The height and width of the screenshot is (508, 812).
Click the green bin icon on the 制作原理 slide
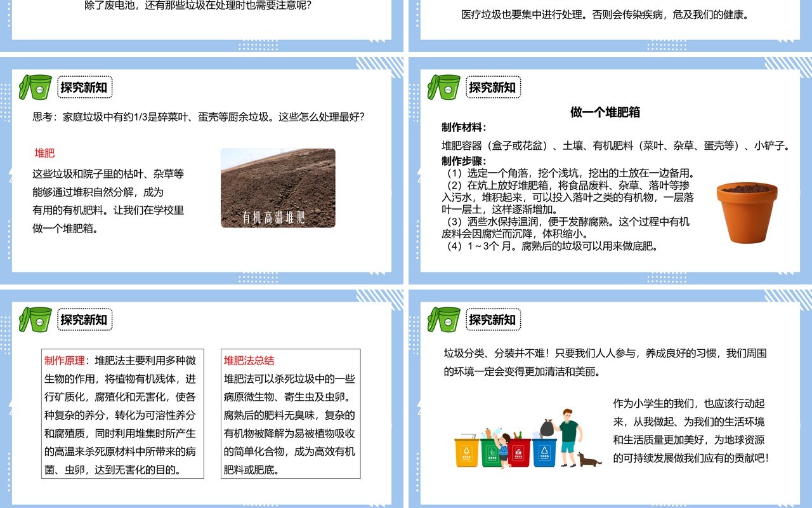(x=35, y=319)
